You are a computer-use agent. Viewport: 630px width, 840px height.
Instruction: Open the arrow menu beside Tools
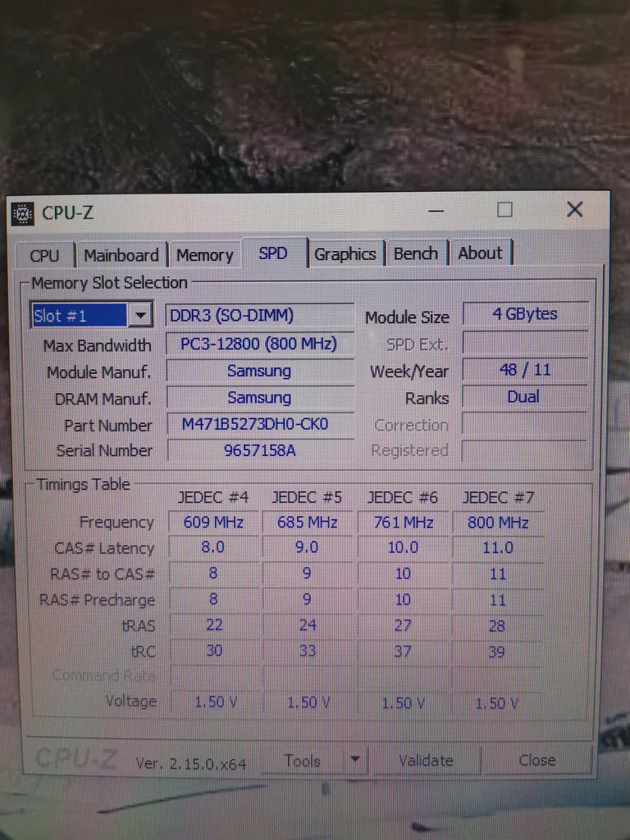[x=354, y=760]
